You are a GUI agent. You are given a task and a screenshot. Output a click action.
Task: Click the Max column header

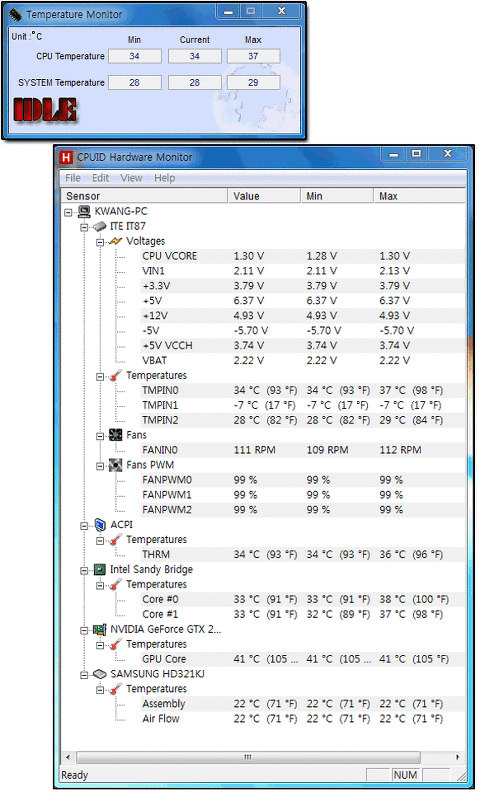[419, 196]
